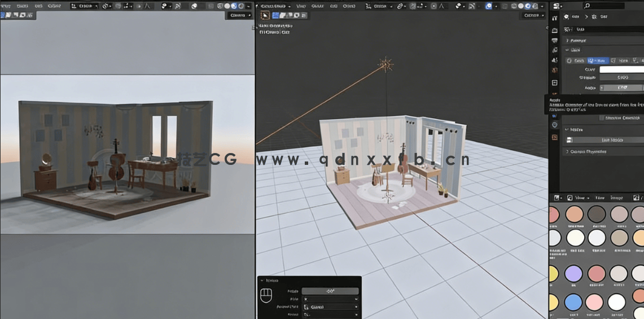The image size is (644, 319).
Task: Pick the blue material swatch in palette
Action: pyautogui.click(x=573, y=302)
